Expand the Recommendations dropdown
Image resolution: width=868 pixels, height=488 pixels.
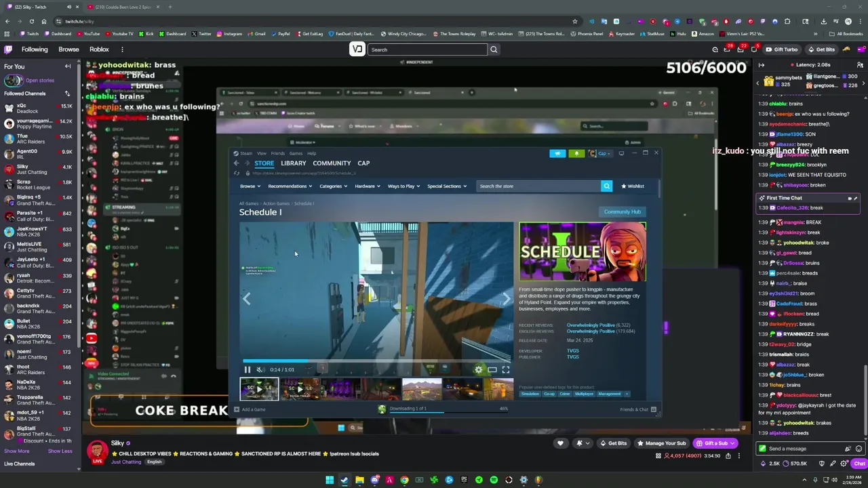point(290,186)
